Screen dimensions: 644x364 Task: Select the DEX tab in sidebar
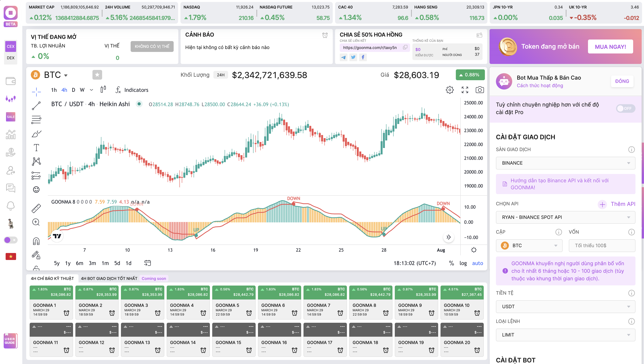tap(10, 58)
